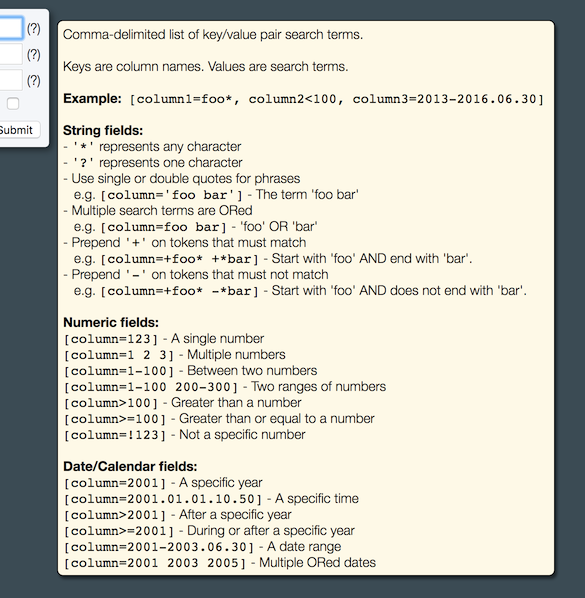This screenshot has height=598, width=585.
Task: Click the Submit button
Action: point(18,130)
